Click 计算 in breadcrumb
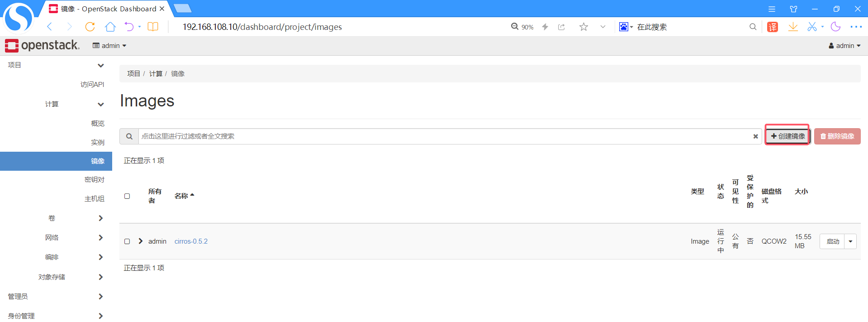This screenshot has height=322, width=868. [156, 73]
